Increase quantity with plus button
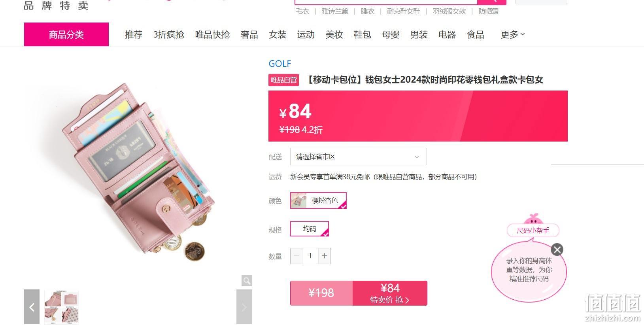Viewport: 644px width, 325px height. point(324,256)
